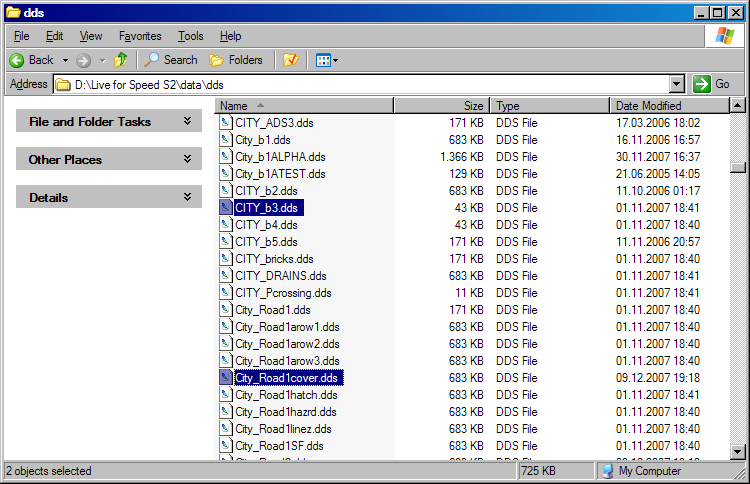Open the File menu

point(22,36)
